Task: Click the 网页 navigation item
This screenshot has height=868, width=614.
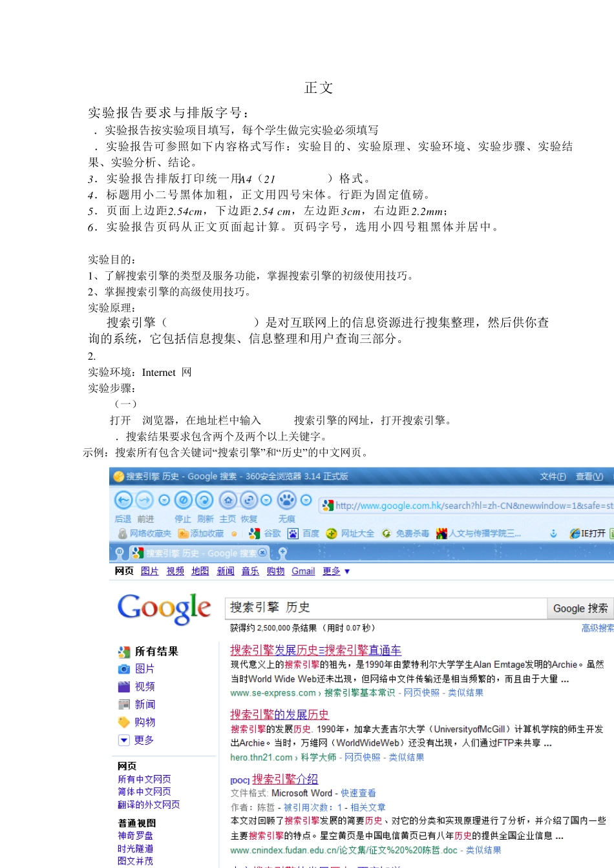Action: (x=124, y=571)
